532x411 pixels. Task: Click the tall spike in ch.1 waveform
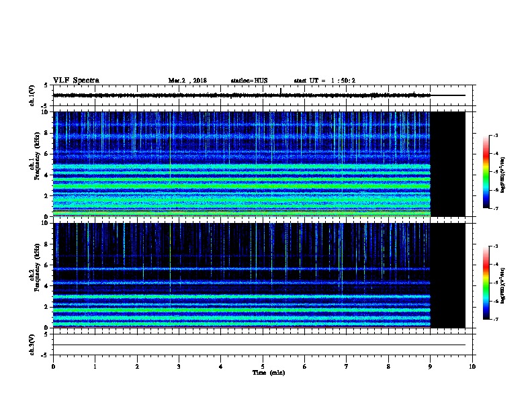pyautogui.click(x=281, y=91)
